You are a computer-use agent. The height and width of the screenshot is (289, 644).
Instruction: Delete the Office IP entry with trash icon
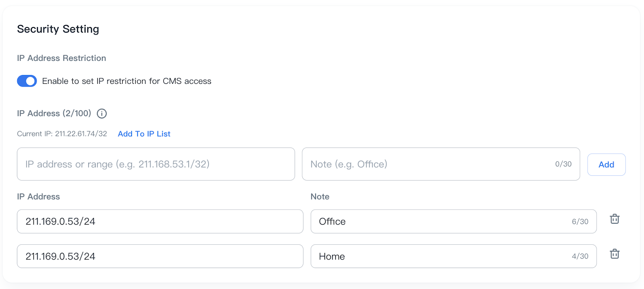pos(614,219)
